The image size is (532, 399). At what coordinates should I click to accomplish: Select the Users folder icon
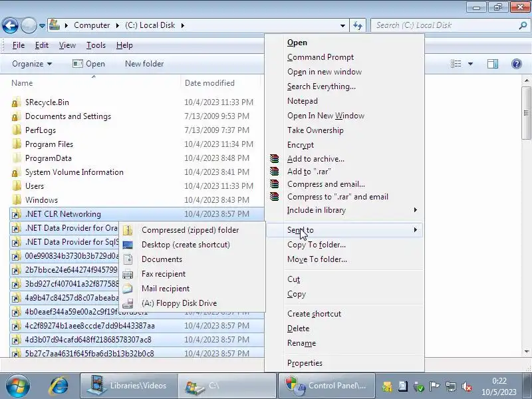[16, 186]
